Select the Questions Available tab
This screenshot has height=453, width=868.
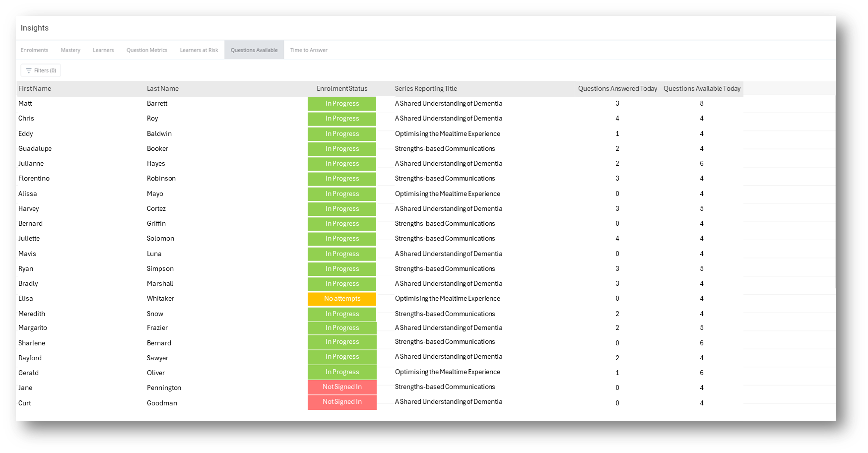[254, 50]
